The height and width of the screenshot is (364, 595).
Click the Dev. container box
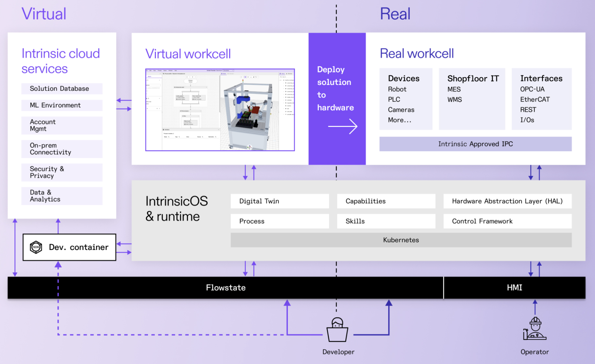click(69, 247)
